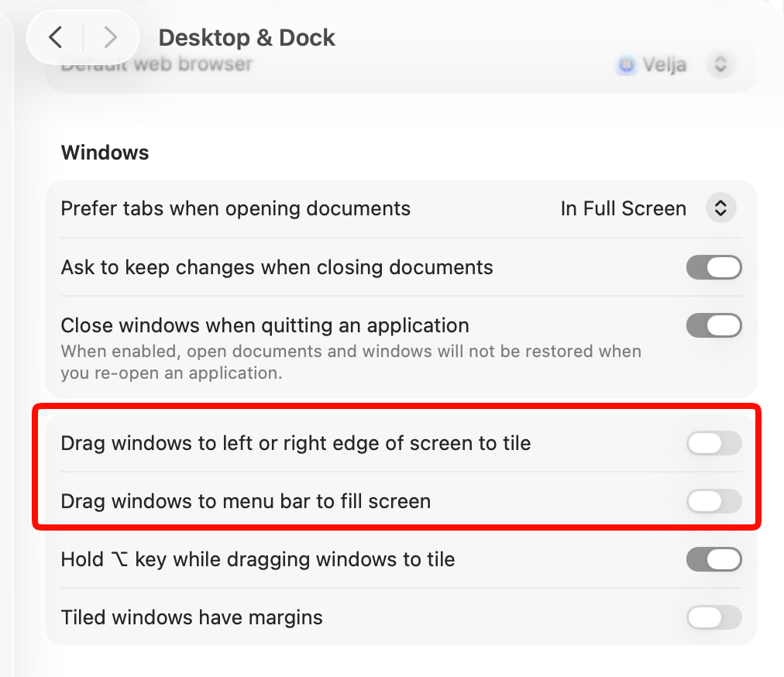Click the Windows section heading
Image resolution: width=784 pixels, height=677 pixels.
(105, 153)
